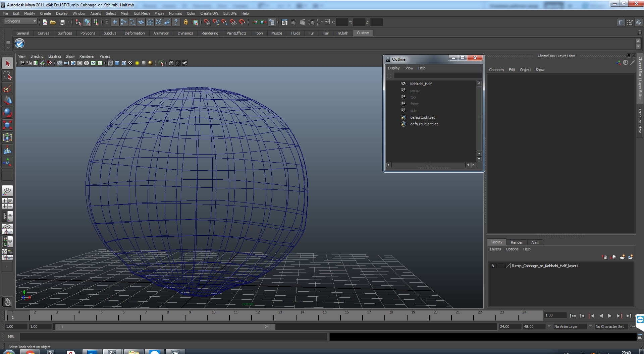Click the New Scene icon
The width and height of the screenshot is (644, 354).
pyautogui.click(x=45, y=22)
